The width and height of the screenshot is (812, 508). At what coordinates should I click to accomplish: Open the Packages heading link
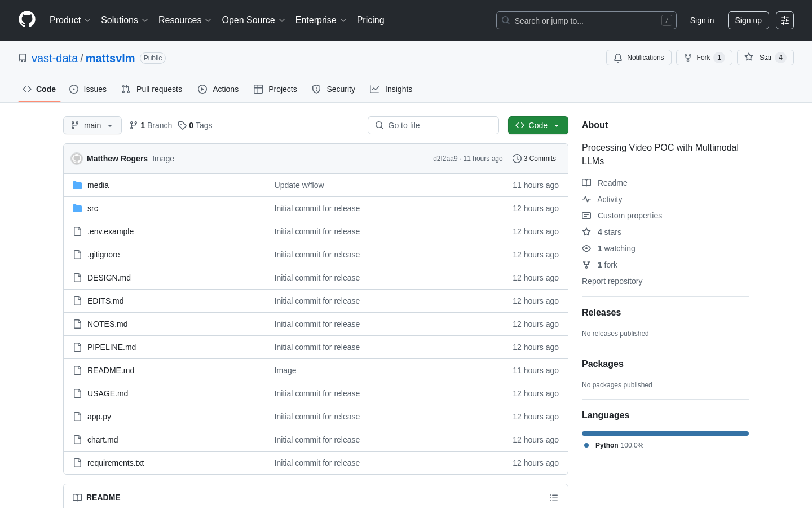pos(602,364)
